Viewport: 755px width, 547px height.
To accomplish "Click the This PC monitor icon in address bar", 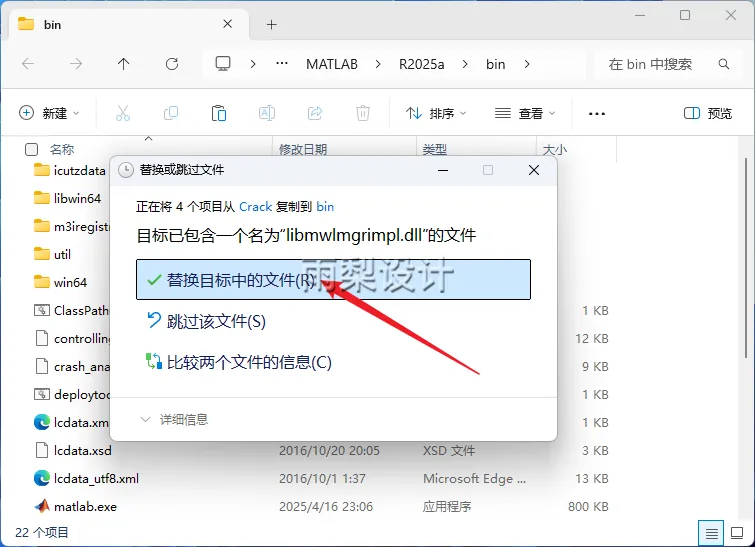I will pos(223,64).
